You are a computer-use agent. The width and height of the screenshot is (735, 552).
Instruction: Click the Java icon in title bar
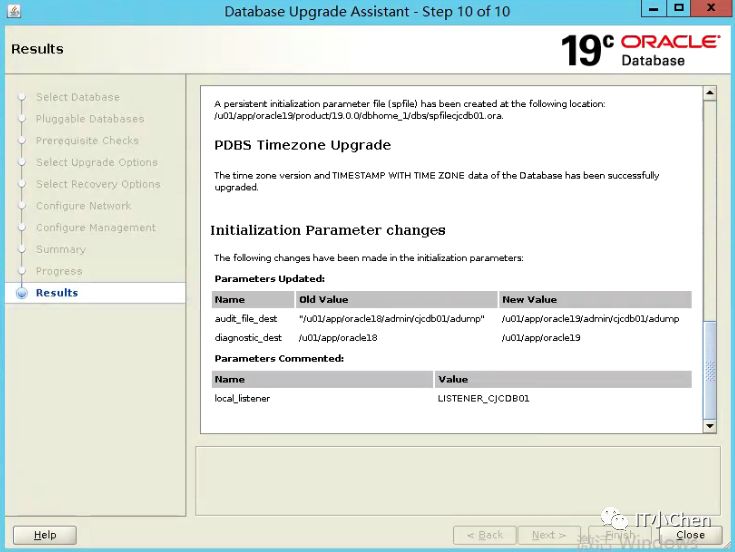(x=14, y=10)
